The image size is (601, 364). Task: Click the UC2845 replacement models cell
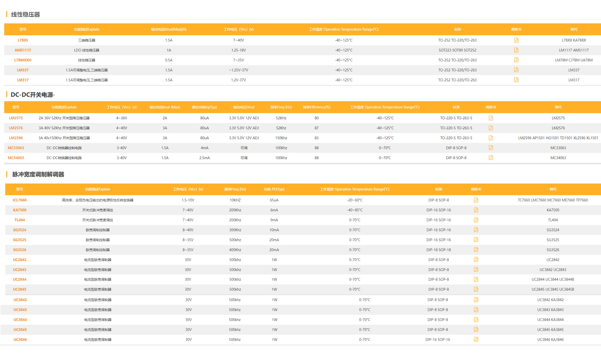tap(553, 289)
